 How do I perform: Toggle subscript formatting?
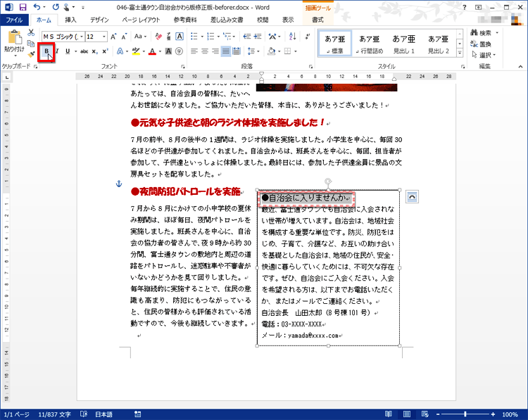click(x=95, y=51)
